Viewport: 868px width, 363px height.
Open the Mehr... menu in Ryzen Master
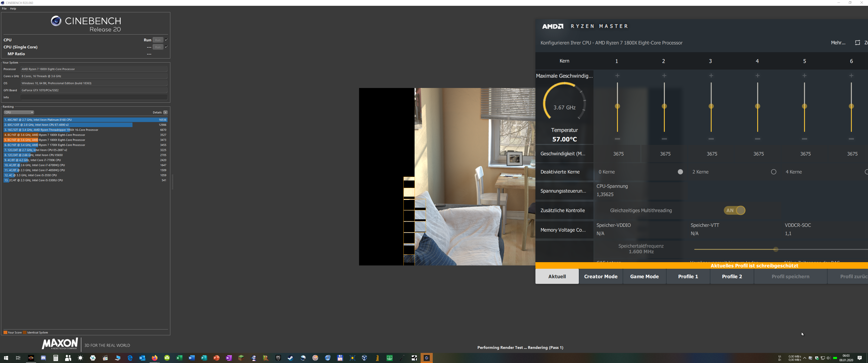(x=838, y=43)
